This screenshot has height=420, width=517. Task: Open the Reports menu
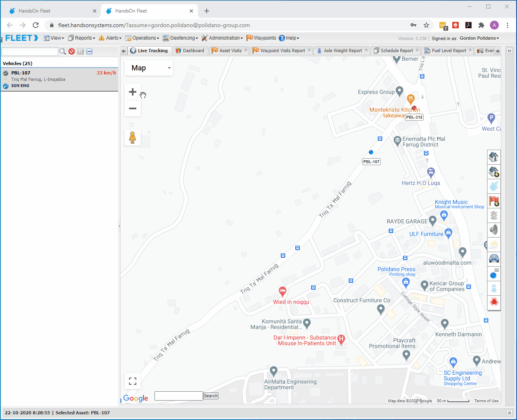[82, 38]
